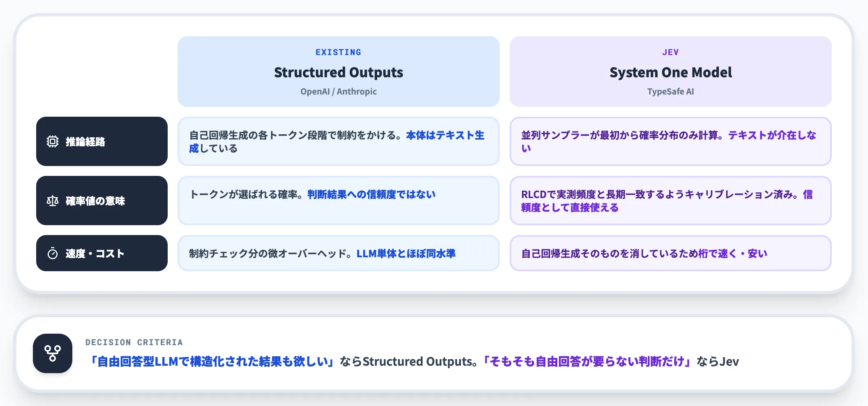Select the 推論経路 row label
The height and width of the screenshot is (406, 868).
[102, 141]
